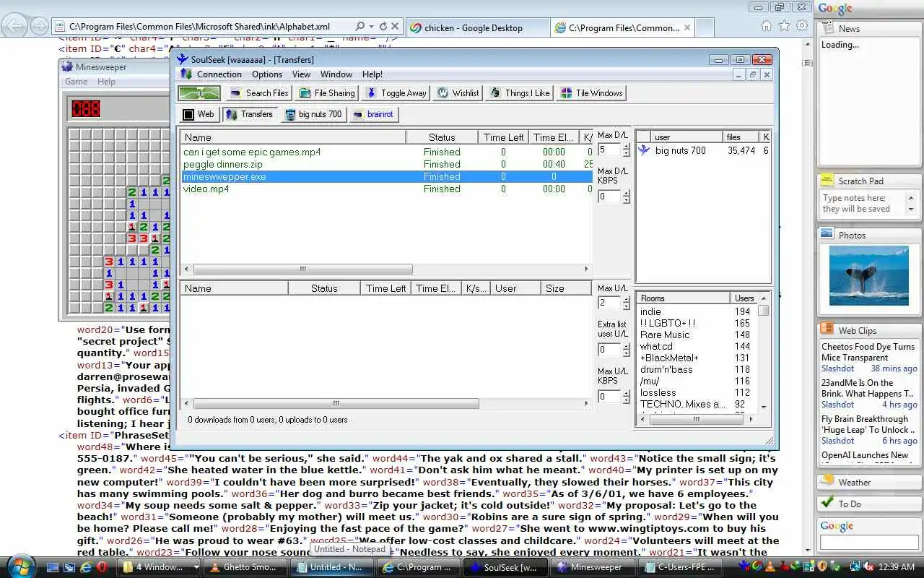
Task: Sort user list by files column
Action: 741,137
